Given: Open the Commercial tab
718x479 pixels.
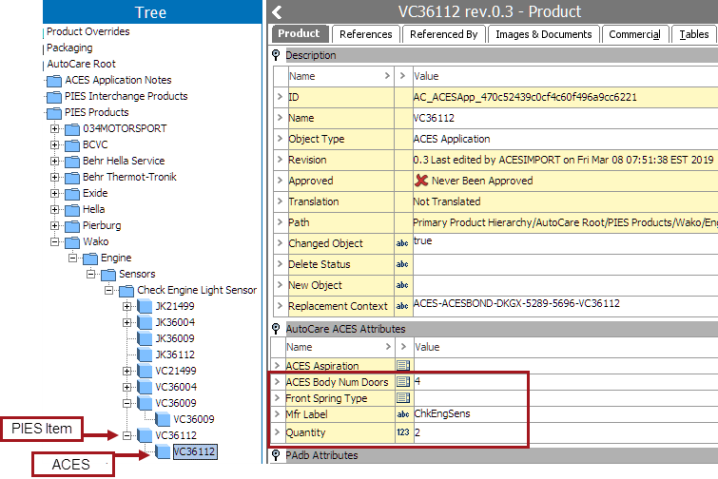Looking at the screenshot, I should pyautogui.click(x=635, y=34).
